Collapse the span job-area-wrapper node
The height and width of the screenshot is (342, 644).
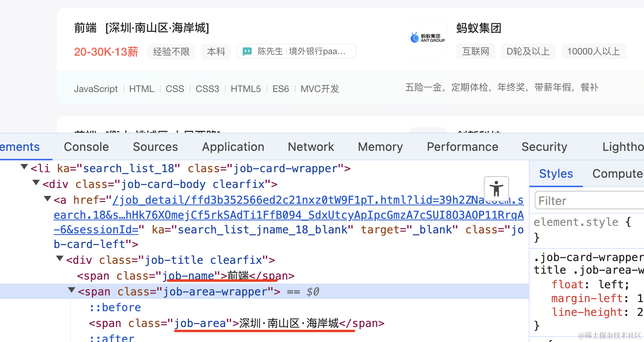pos(71,290)
